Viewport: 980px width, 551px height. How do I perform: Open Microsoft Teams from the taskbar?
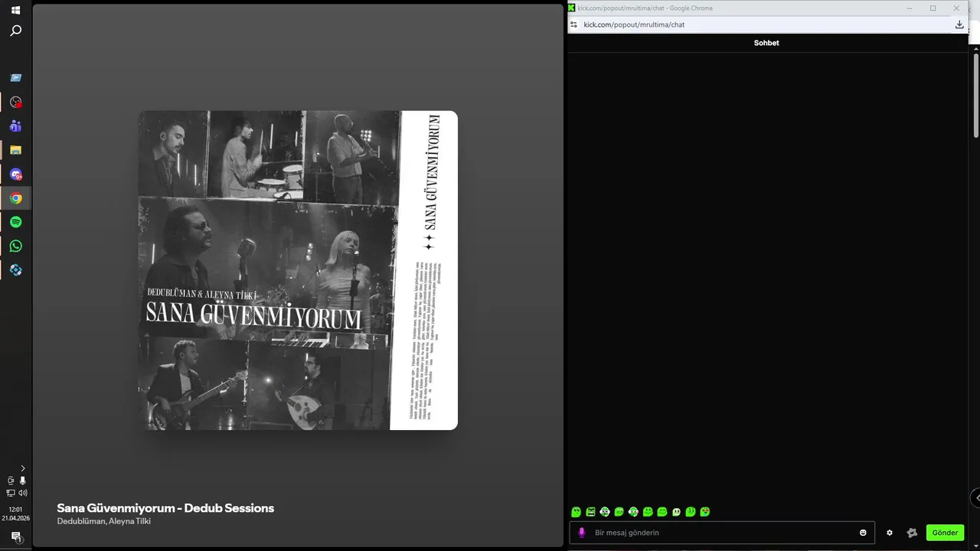pos(15,126)
